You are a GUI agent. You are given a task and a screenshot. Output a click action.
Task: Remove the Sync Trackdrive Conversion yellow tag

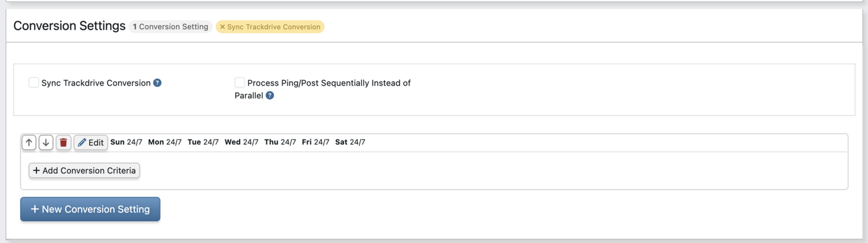(223, 27)
